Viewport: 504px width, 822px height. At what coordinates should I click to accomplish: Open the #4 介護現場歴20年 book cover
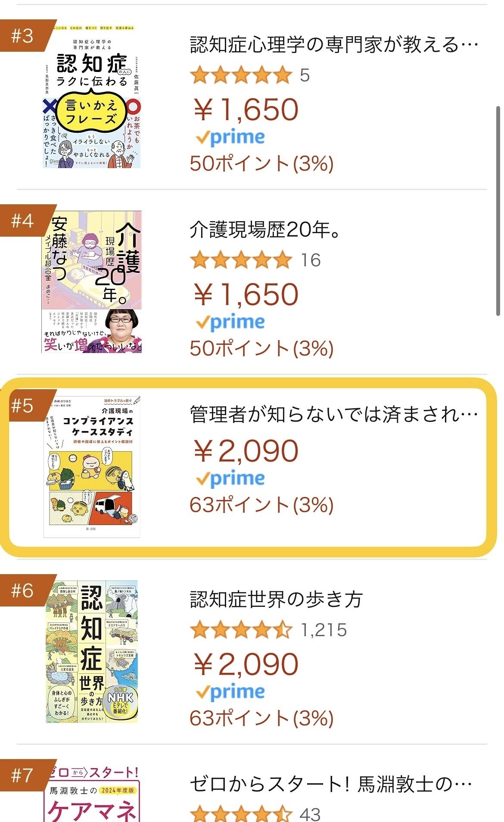click(x=92, y=282)
